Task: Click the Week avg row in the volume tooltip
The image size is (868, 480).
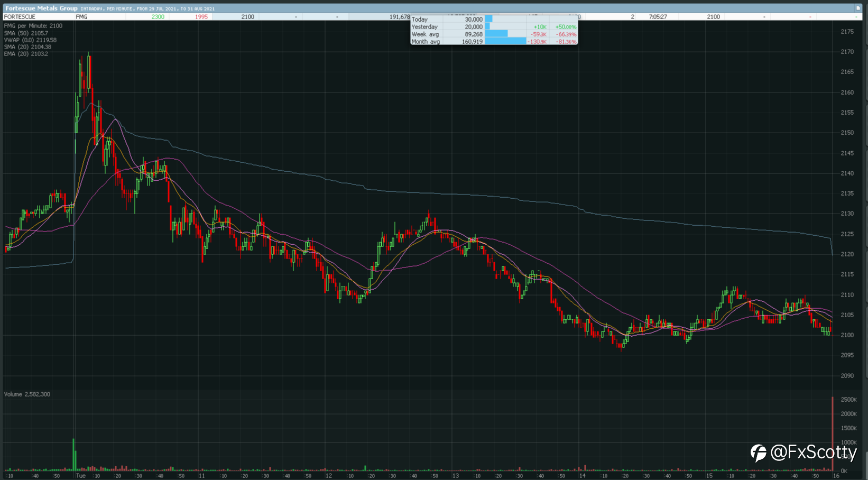Action: pyautogui.click(x=494, y=34)
